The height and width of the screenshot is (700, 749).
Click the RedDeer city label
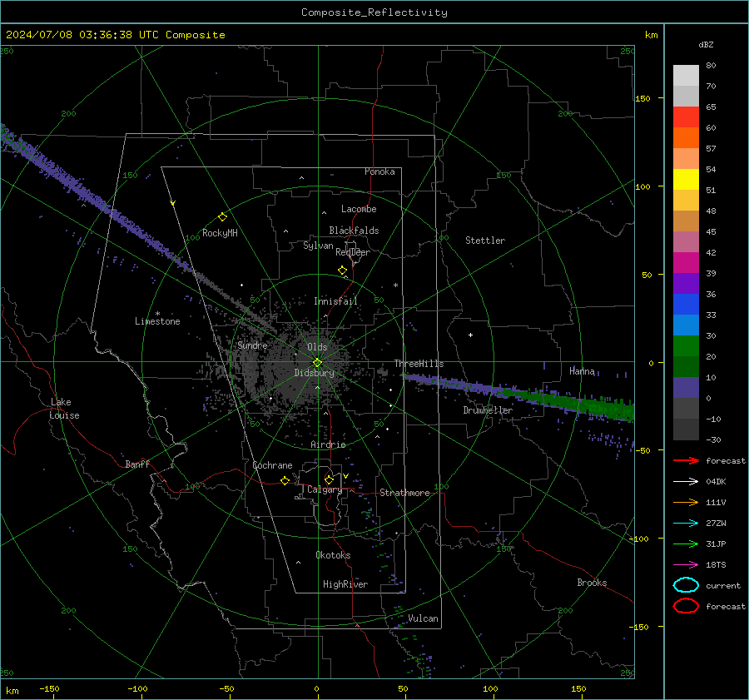[x=353, y=252]
